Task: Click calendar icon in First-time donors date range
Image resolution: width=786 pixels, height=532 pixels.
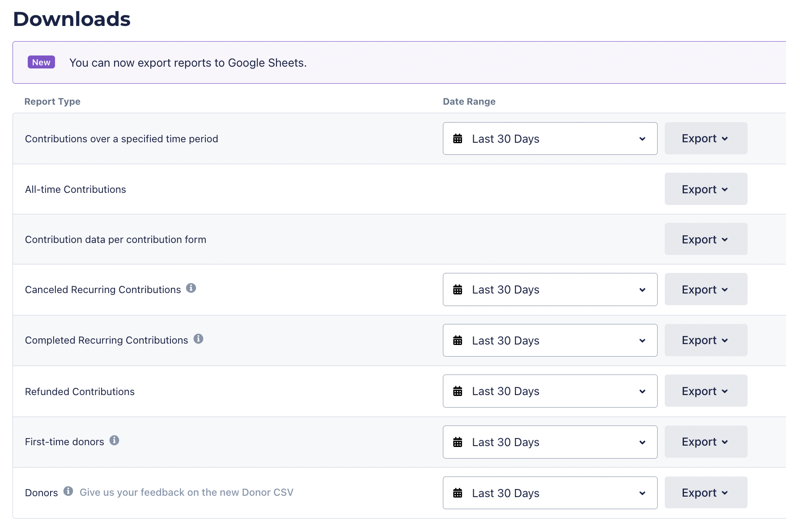Action: point(458,443)
